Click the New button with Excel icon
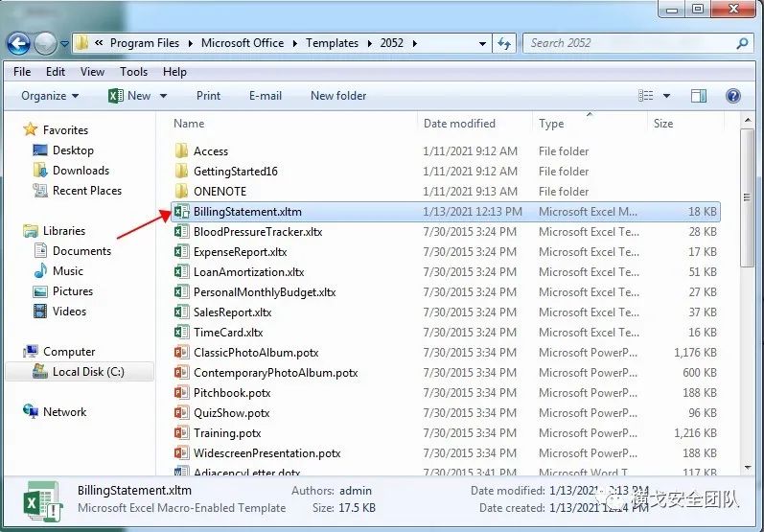 click(129, 96)
